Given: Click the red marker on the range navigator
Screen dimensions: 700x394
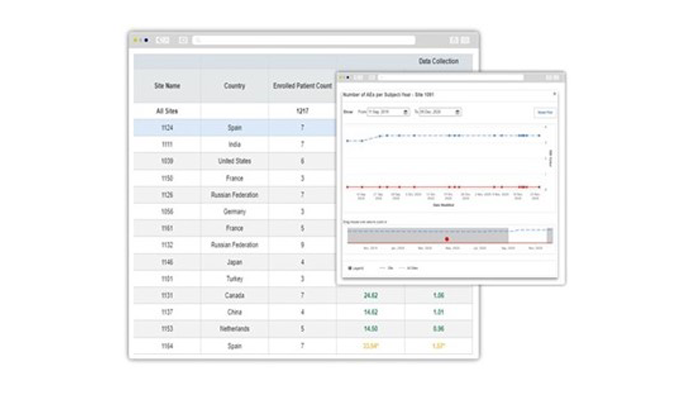Looking at the screenshot, I should (x=447, y=240).
